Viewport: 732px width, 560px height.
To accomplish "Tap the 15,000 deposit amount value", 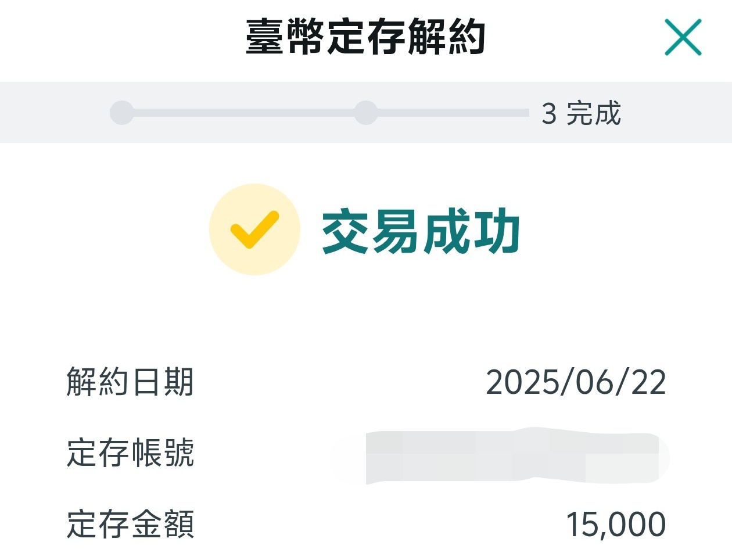I will click(x=616, y=525).
